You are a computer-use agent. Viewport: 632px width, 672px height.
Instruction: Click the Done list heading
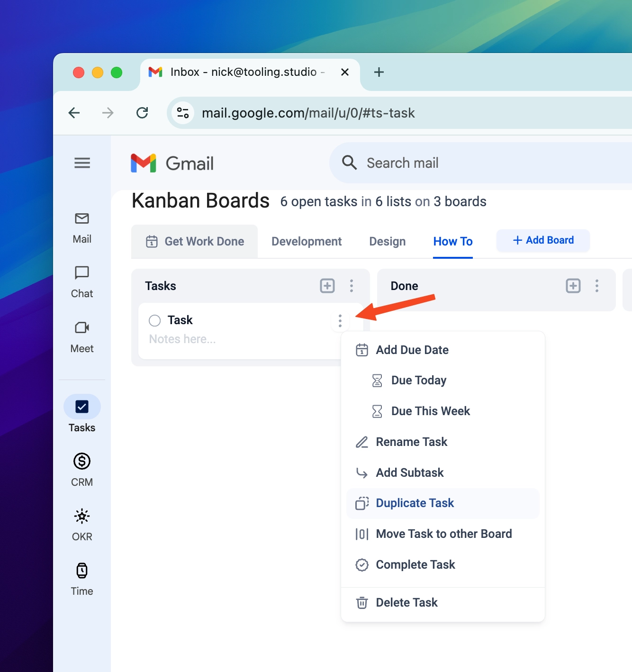[404, 286]
